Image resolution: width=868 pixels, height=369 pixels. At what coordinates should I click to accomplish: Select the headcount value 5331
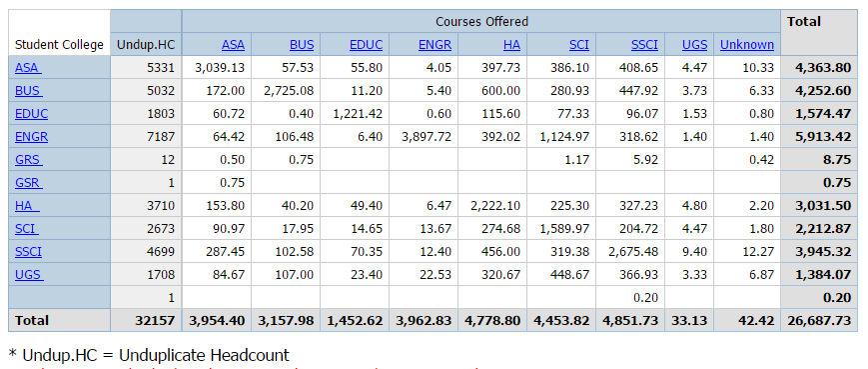tap(161, 68)
